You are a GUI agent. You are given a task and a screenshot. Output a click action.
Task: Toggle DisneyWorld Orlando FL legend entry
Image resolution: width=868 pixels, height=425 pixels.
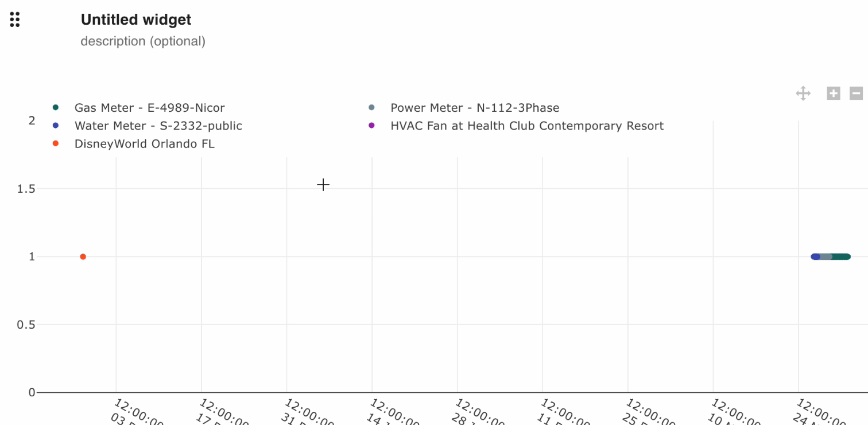pyautogui.click(x=144, y=145)
